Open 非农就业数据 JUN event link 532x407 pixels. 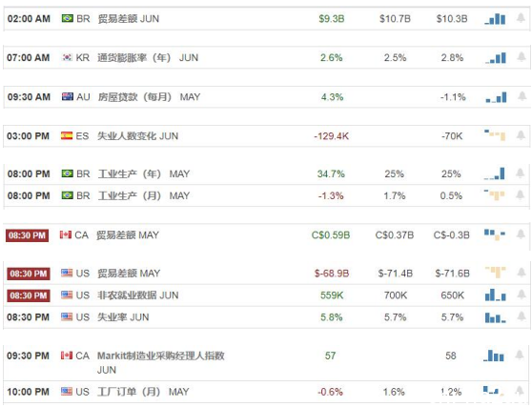click(x=137, y=295)
